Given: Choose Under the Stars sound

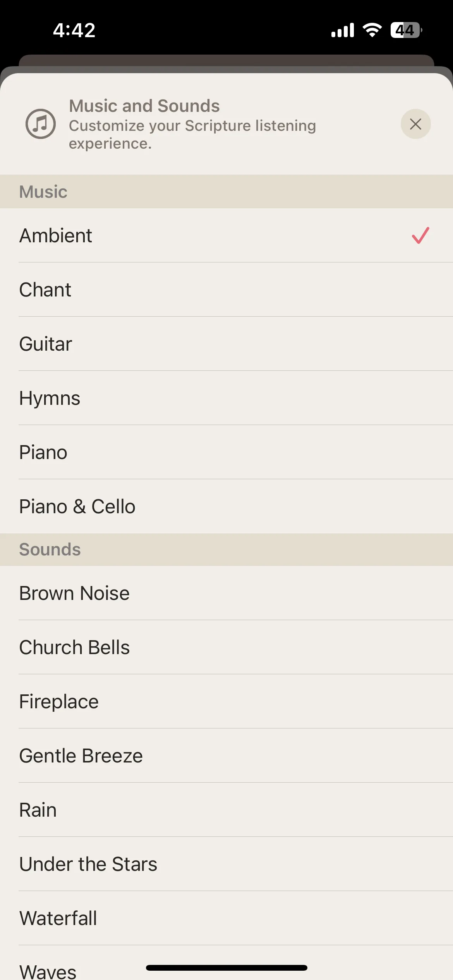Looking at the screenshot, I should point(226,864).
